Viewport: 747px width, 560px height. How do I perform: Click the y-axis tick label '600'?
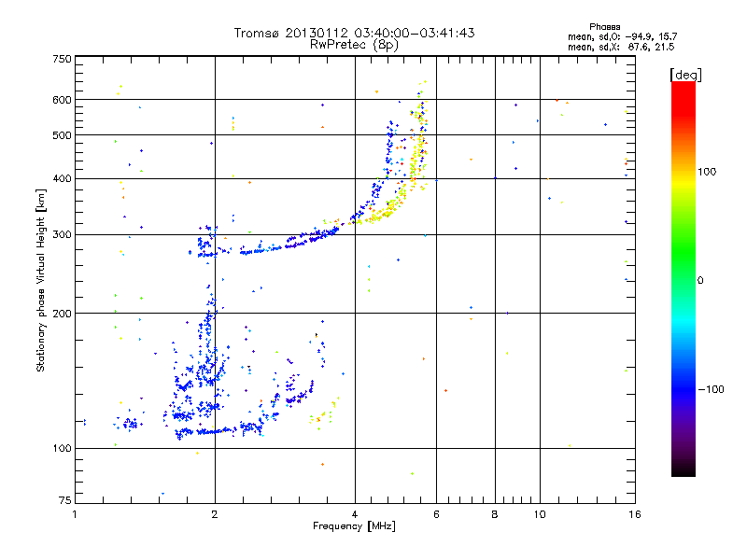click(62, 100)
